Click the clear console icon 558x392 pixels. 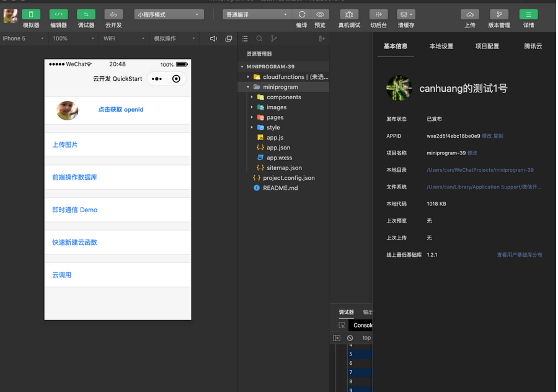350,338
